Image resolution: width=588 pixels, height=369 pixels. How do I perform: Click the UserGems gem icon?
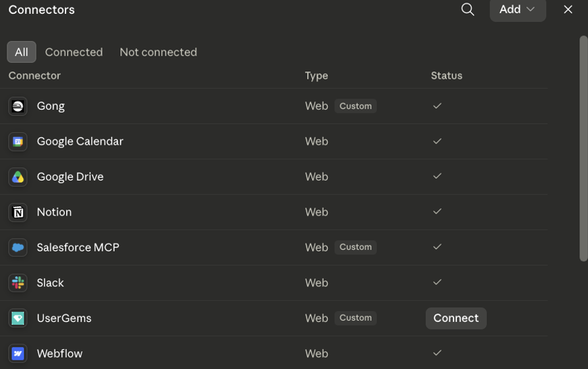coord(18,319)
